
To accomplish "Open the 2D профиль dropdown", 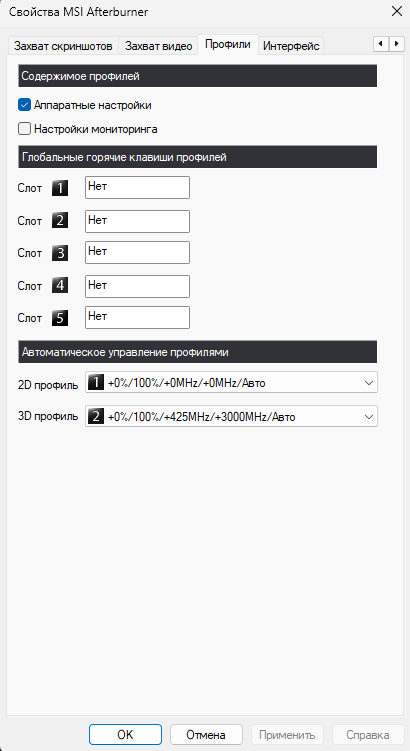I will click(231, 382).
